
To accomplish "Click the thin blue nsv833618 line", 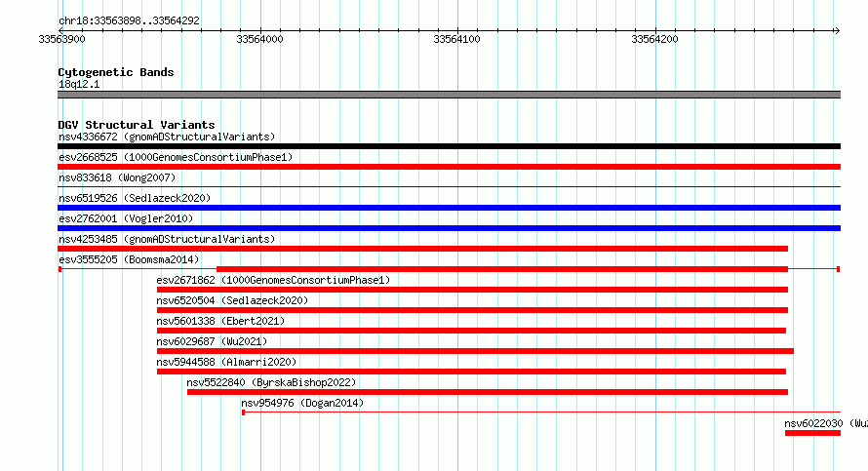I will point(449,187).
